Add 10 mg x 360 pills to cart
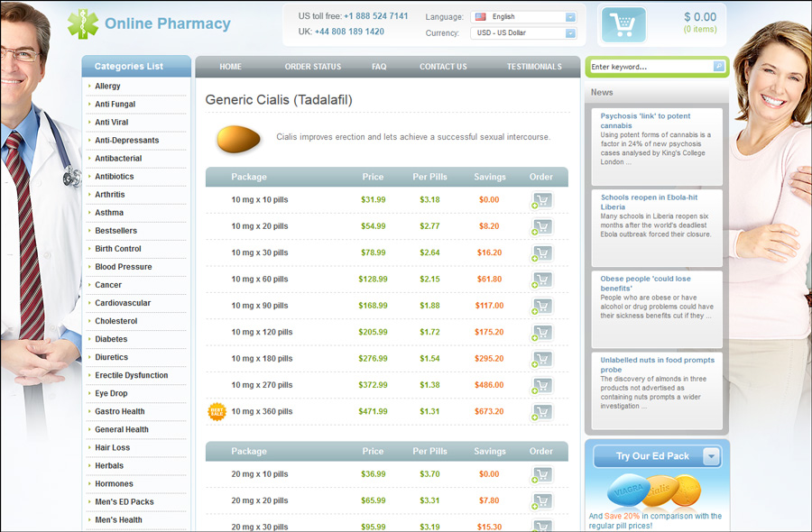 pyautogui.click(x=542, y=412)
